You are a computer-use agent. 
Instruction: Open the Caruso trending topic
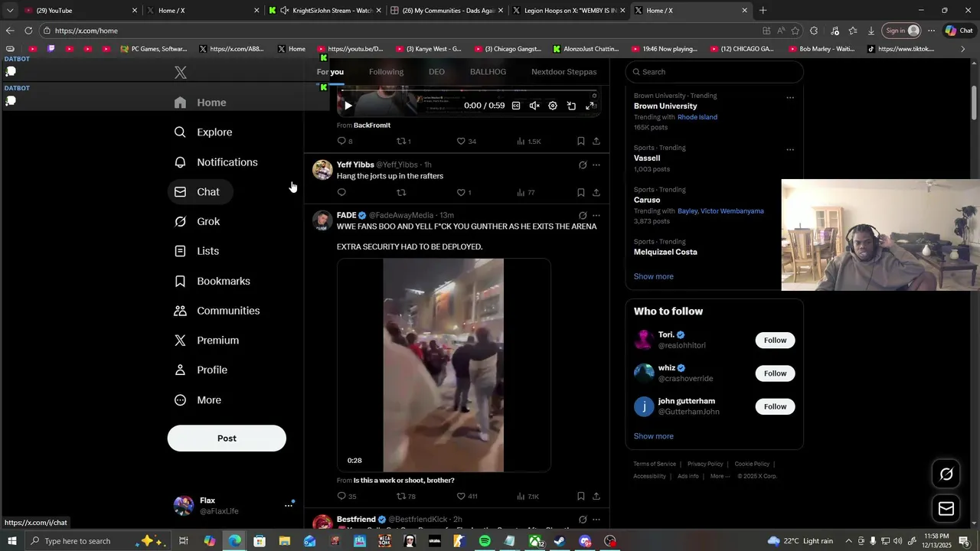point(647,200)
